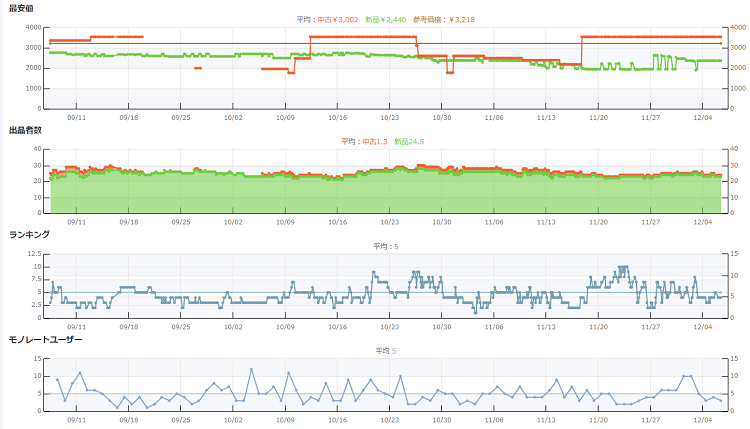Select 09/11 date on モノレートユーザー chart axis
This screenshot has width=750, height=429.
(76, 421)
